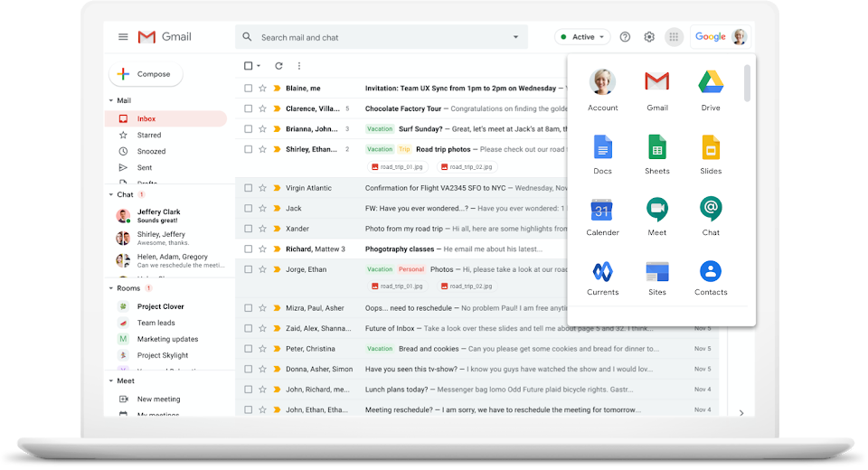Image resolution: width=868 pixels, height=470 pixels.
Task: Open Sheets from the apps panel
Action: 657,155
